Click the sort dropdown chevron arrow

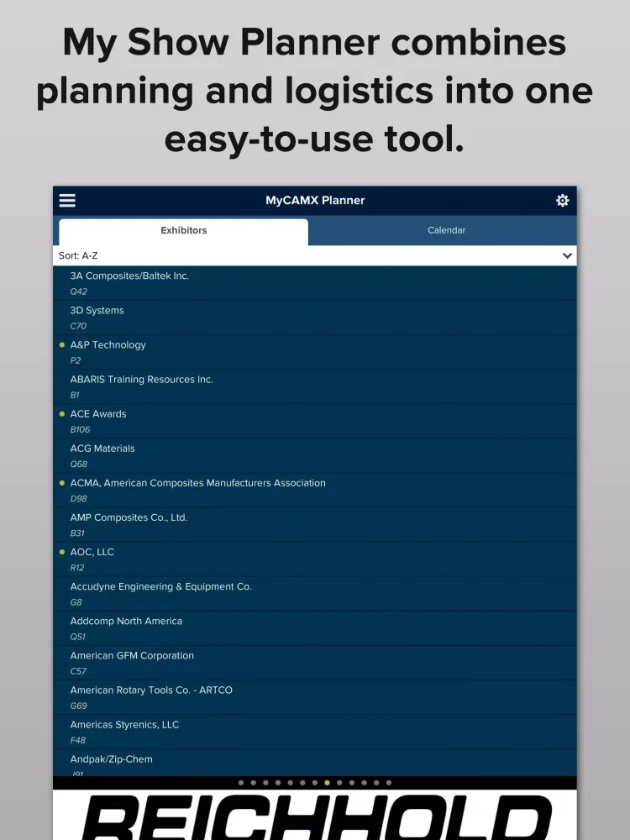click(x=567, y=255)
